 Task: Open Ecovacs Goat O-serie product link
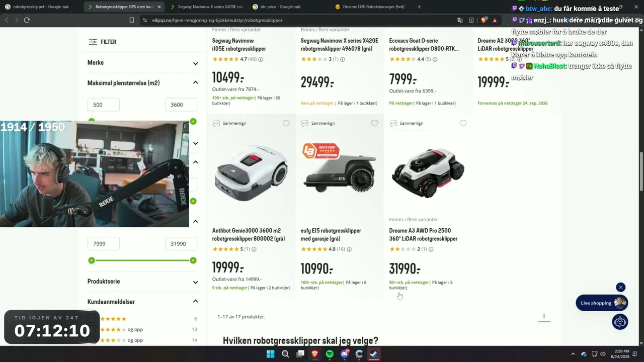coord(424,45)
